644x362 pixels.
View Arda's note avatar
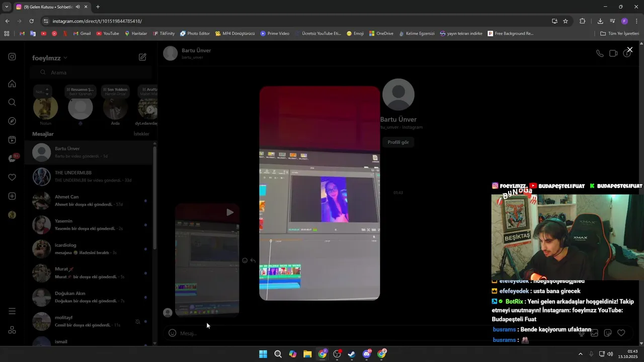pos(115,108)
